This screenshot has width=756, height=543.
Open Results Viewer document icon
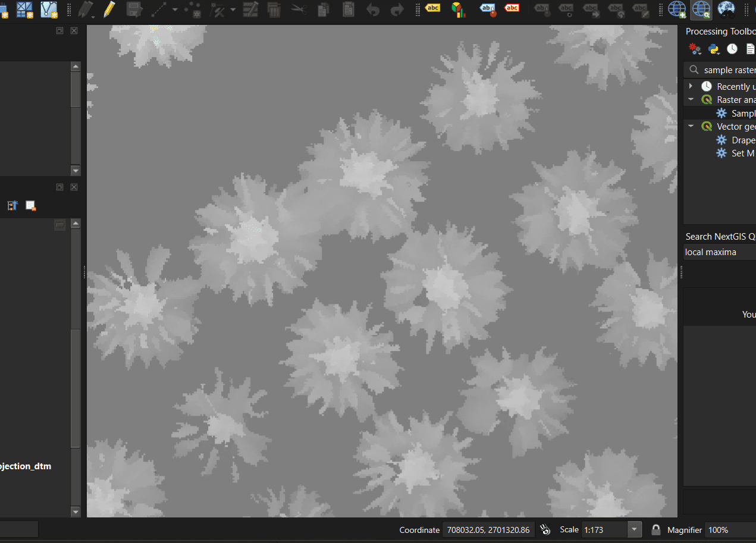click(750, 49)
